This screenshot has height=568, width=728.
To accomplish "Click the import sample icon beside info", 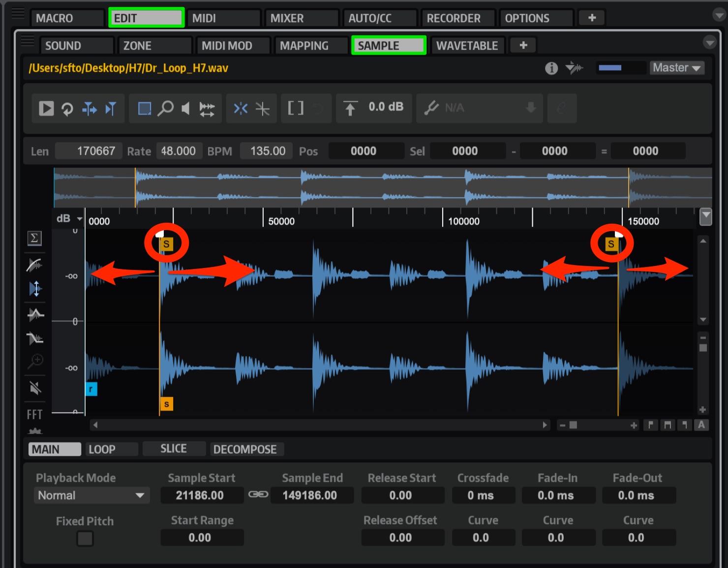I will point(574,67).
